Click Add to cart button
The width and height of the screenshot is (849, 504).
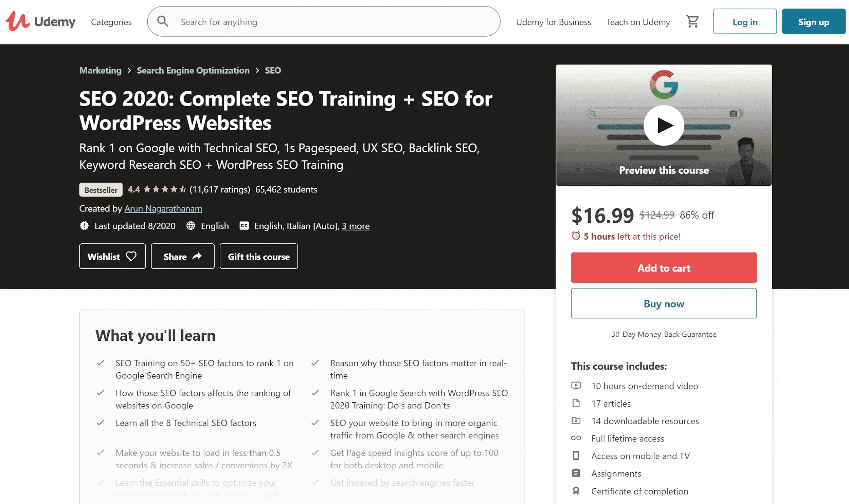[x=664, y=268]
